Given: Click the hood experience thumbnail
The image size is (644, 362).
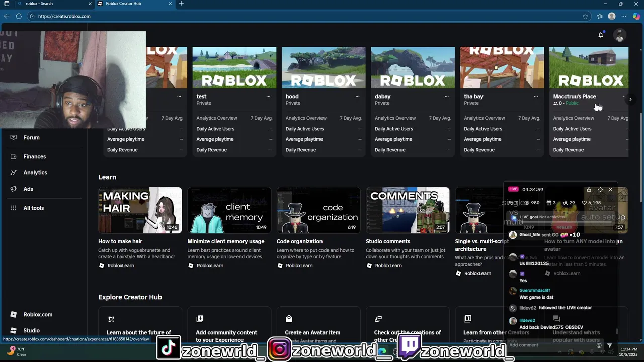Looking at the screenshot, I should [324, 68].
